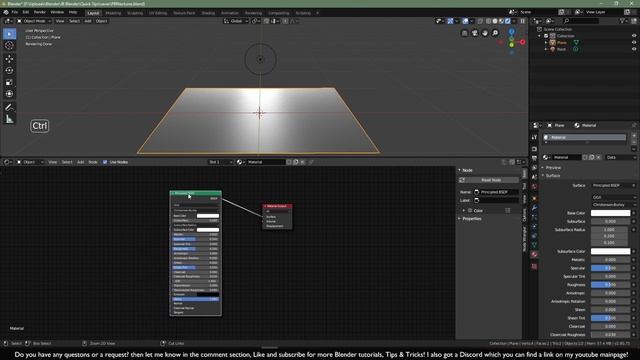This screenshot has width=640, height=360.
Task: Select the Annotate tool
Action: point(9,107)
